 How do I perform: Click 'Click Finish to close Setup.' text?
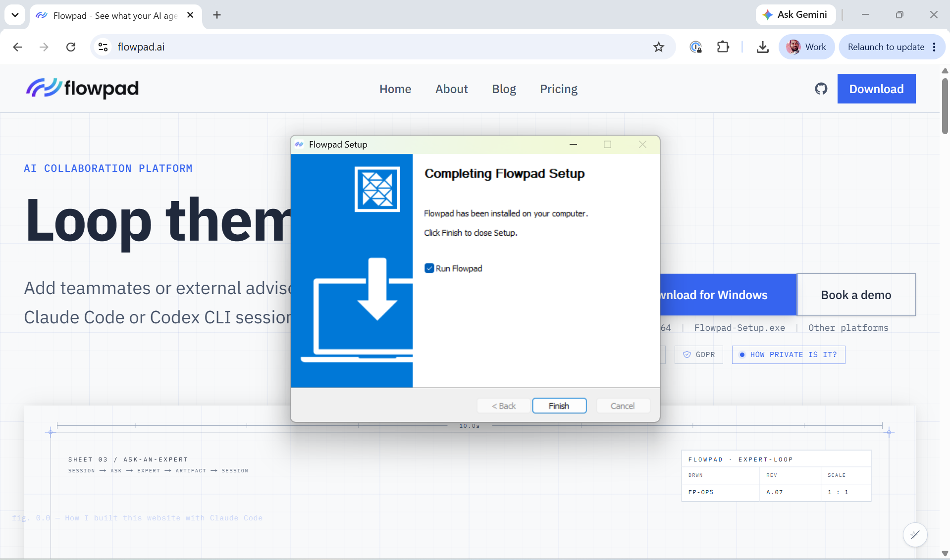tap(471, 233)
